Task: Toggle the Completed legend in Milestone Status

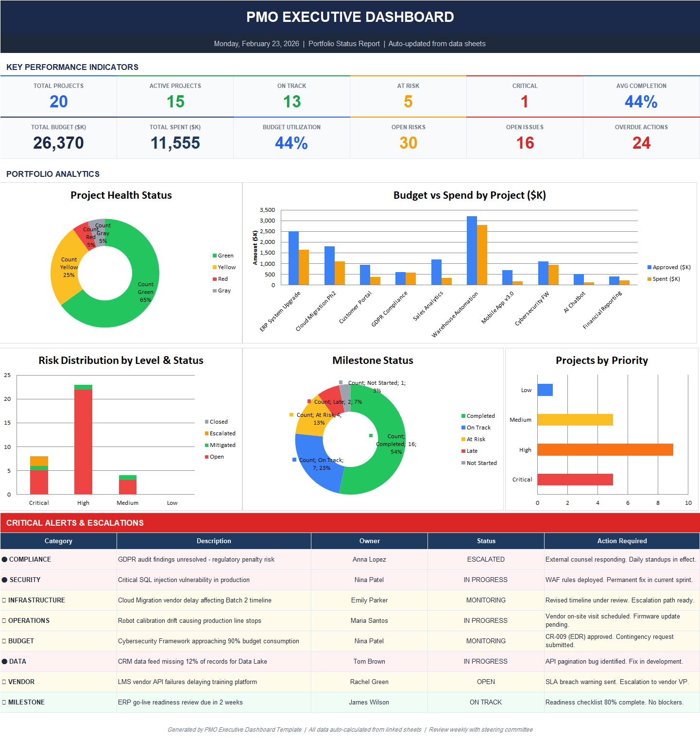Action: click(x=478, y=416)
